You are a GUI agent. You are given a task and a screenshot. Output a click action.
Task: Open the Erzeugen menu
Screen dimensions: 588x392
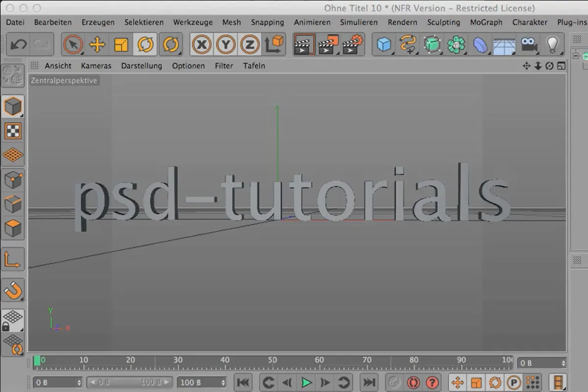pyautogui.click(x=98, y=22)
